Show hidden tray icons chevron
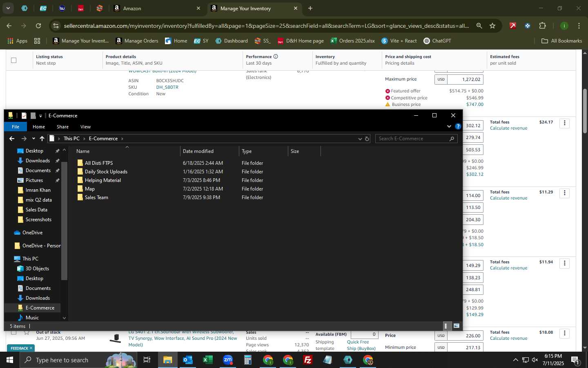588x368 pixels. tap(515, 360)
